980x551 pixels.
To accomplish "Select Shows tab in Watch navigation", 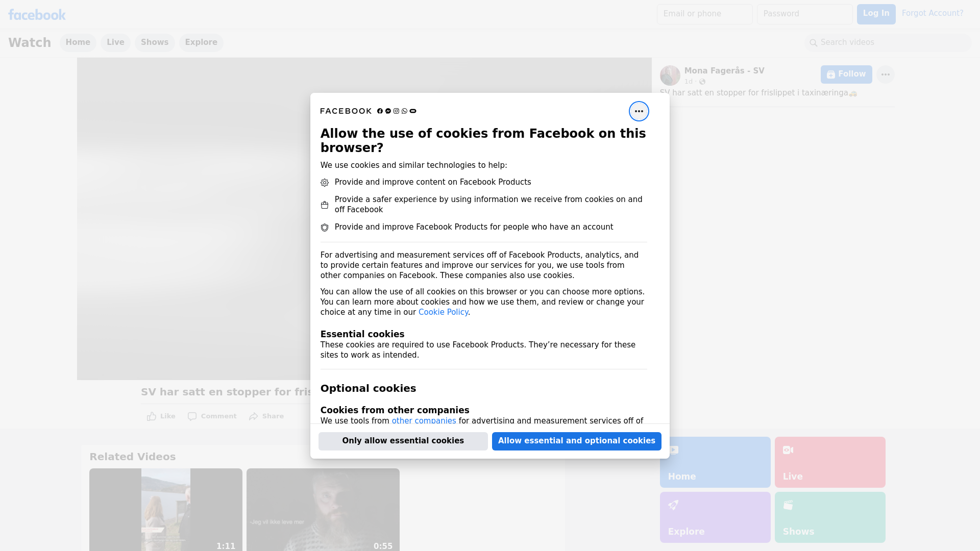I will (x=155, y=42).
